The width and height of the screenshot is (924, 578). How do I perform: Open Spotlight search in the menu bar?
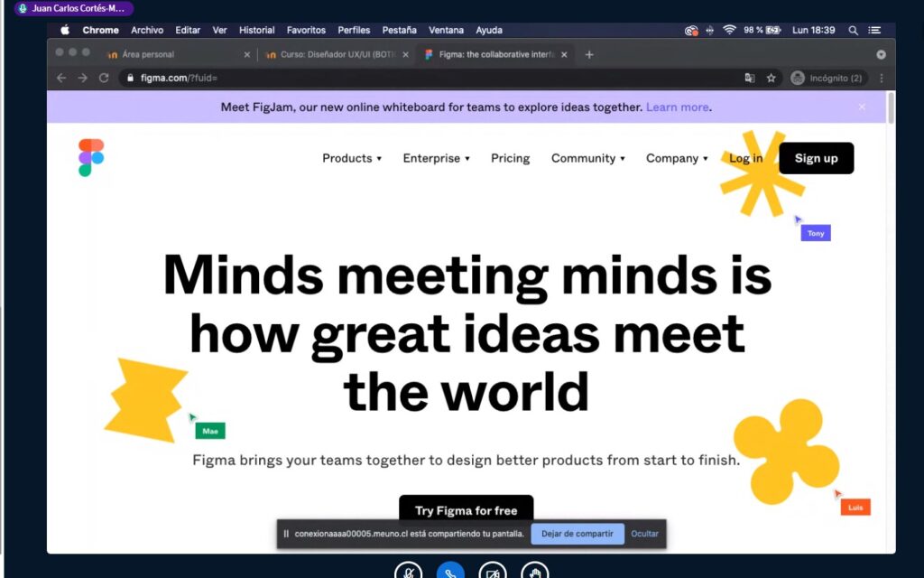853,30
